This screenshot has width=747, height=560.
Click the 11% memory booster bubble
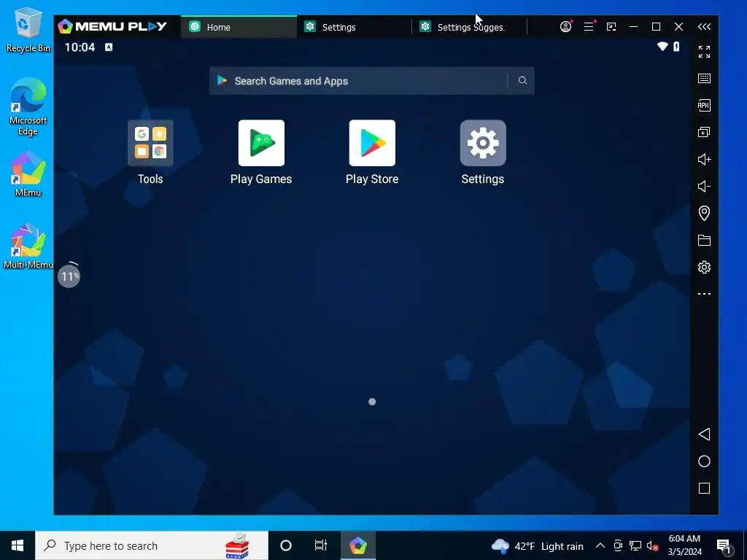coord(69,276)
